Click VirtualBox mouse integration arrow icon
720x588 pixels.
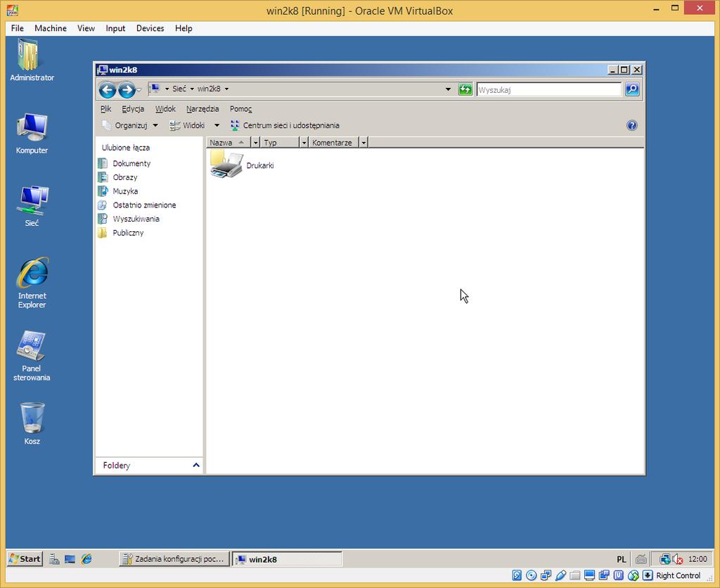[648, 575]
